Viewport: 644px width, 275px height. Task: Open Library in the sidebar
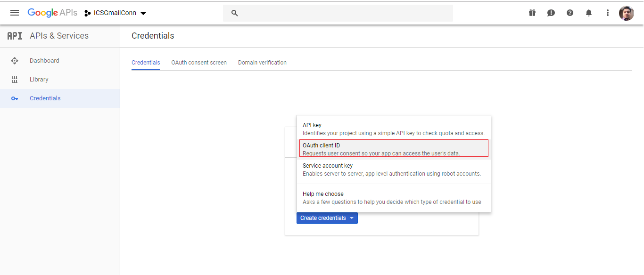point(60,80)
